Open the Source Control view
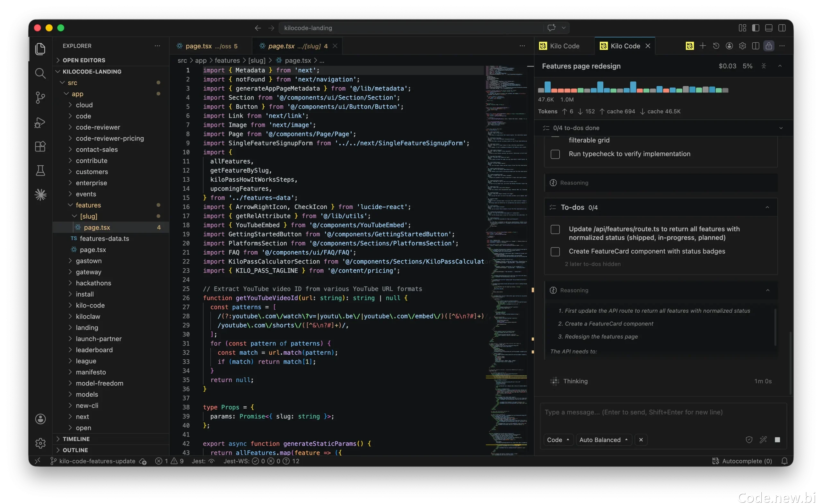This screenshot has width=822, height=504. tap(40, 97)
